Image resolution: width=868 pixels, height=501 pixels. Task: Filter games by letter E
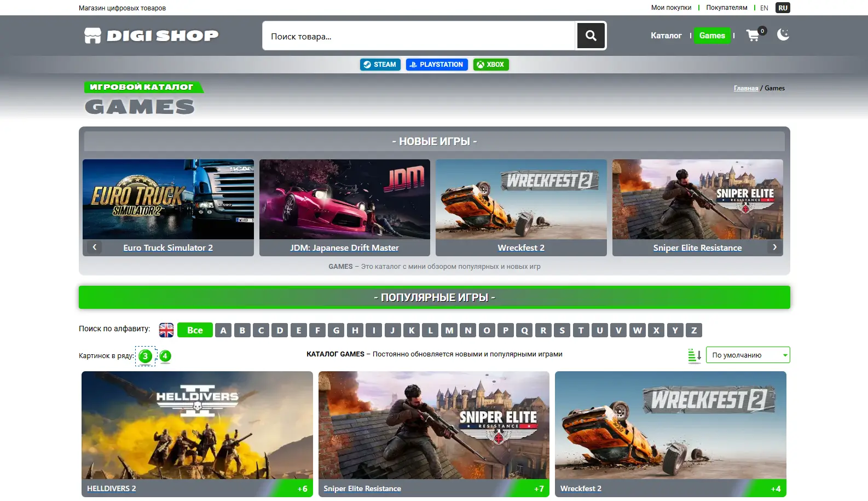click(299, 330)
